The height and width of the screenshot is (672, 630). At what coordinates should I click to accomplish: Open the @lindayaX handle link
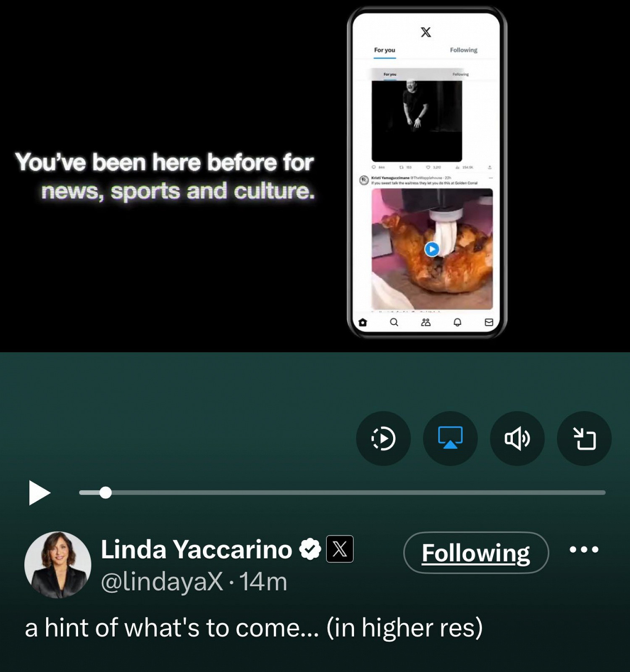pos(162,582)
